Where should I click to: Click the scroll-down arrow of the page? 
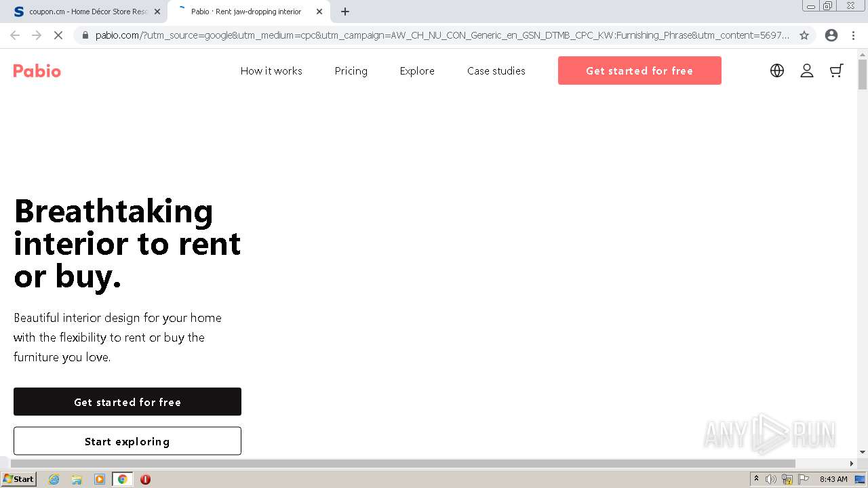tap(863, 452)
